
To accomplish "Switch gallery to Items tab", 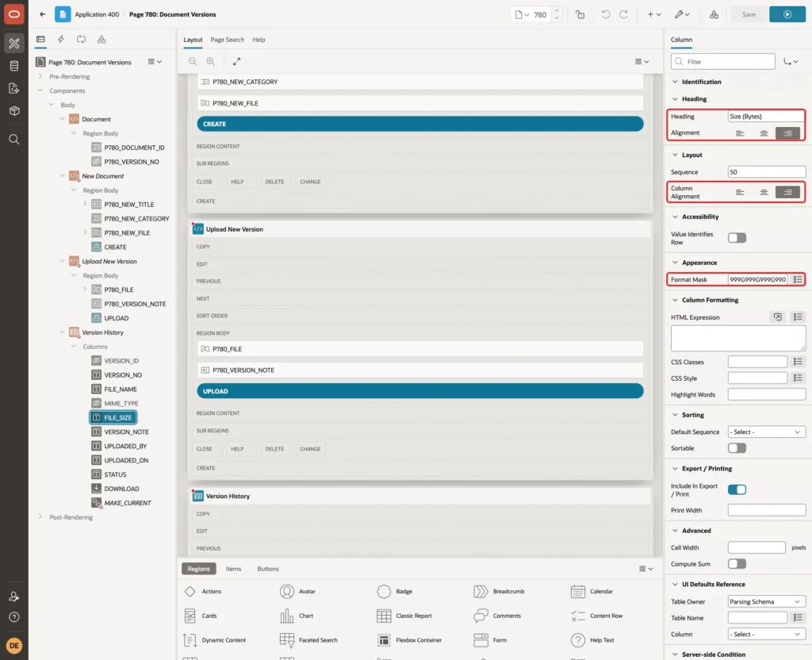I will pos(234,569).
